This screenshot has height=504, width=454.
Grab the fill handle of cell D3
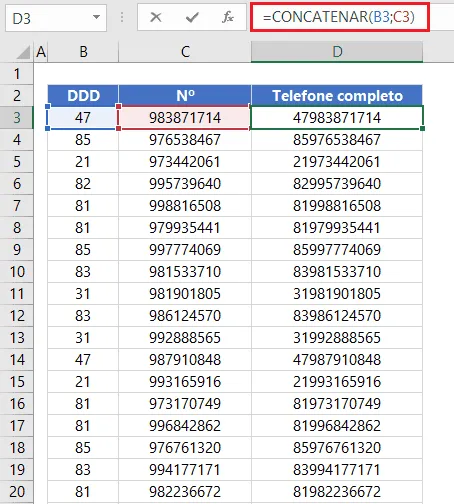423,128
